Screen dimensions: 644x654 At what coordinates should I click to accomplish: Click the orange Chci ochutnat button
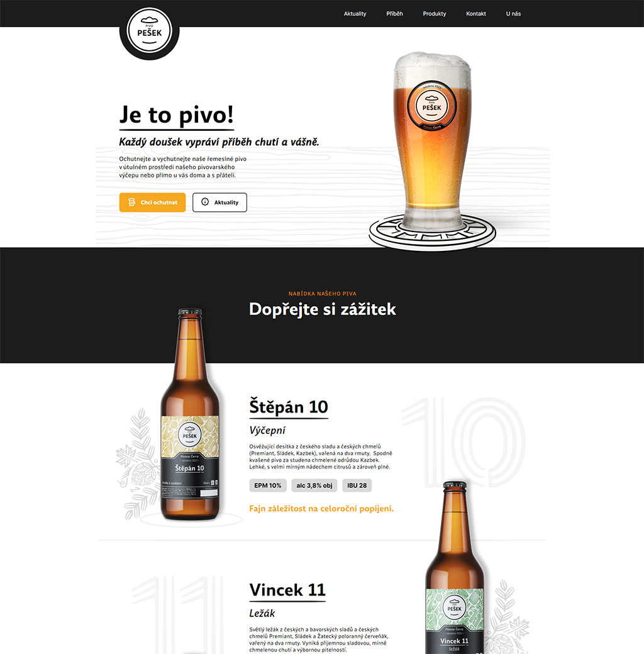pos(152,202)
